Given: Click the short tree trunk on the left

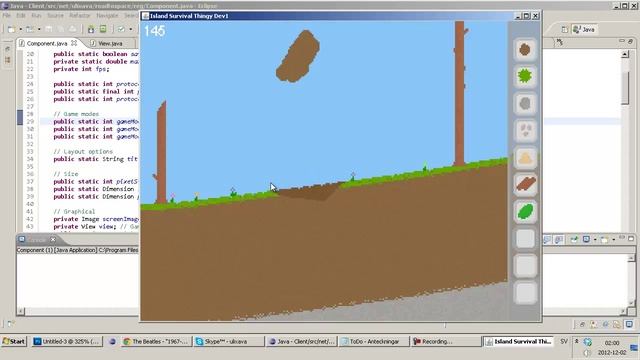Looking at the screenshot, I should (161, 152).
